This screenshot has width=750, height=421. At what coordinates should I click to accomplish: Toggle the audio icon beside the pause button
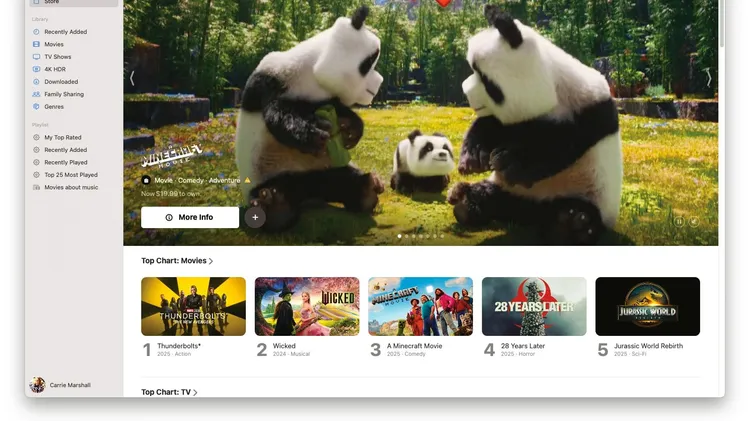pyautogui.click(x=694, y=222)
